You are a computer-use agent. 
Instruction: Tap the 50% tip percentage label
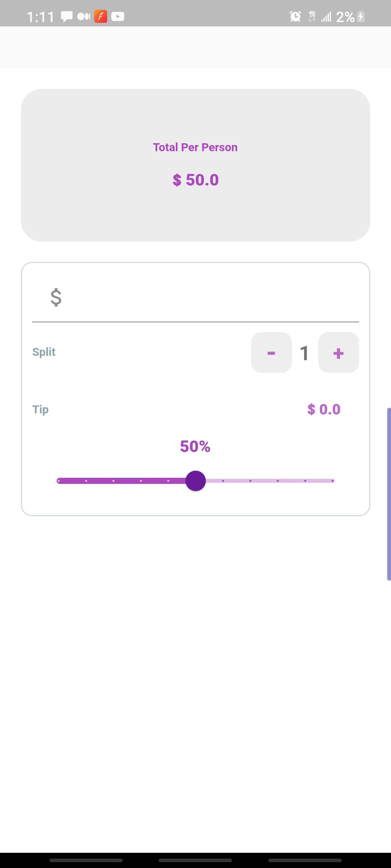pyautogui.click(x=195, y=447)
